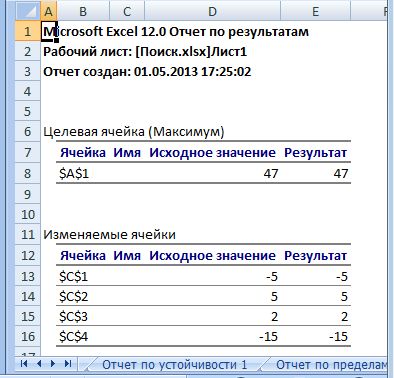
Task: Select row 16 header
Action: coord(28,336)
